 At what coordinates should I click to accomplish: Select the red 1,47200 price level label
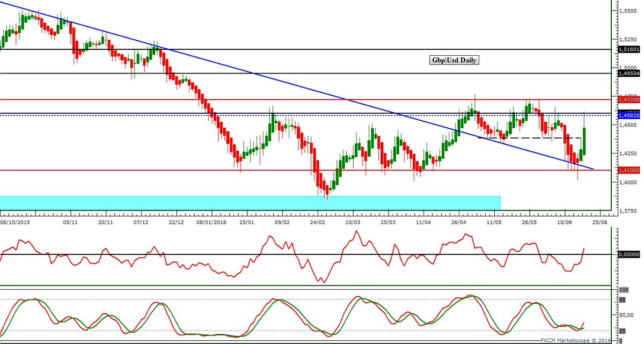point(629,100)
